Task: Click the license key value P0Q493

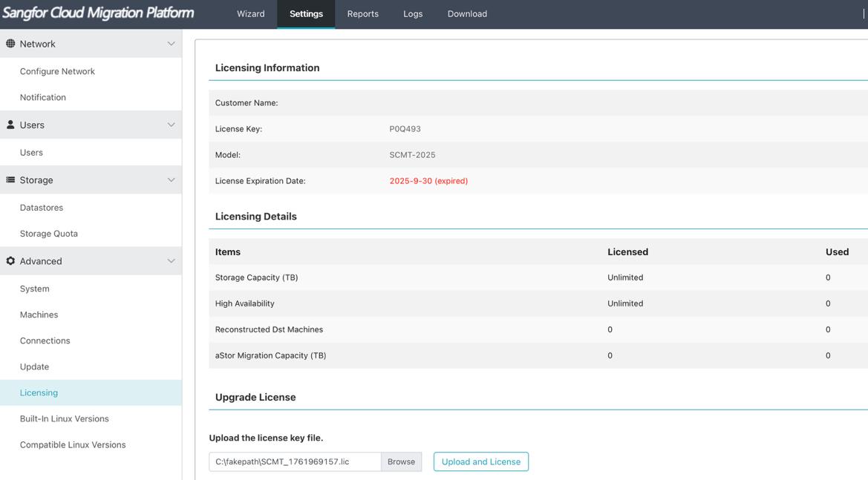Action: click(405, 129)
